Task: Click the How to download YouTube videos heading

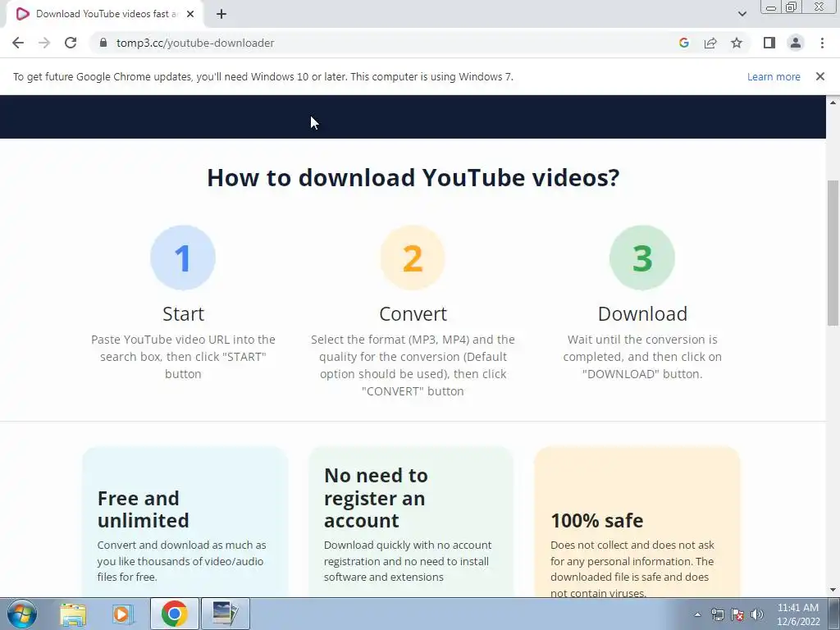Action: click(413, 177)
